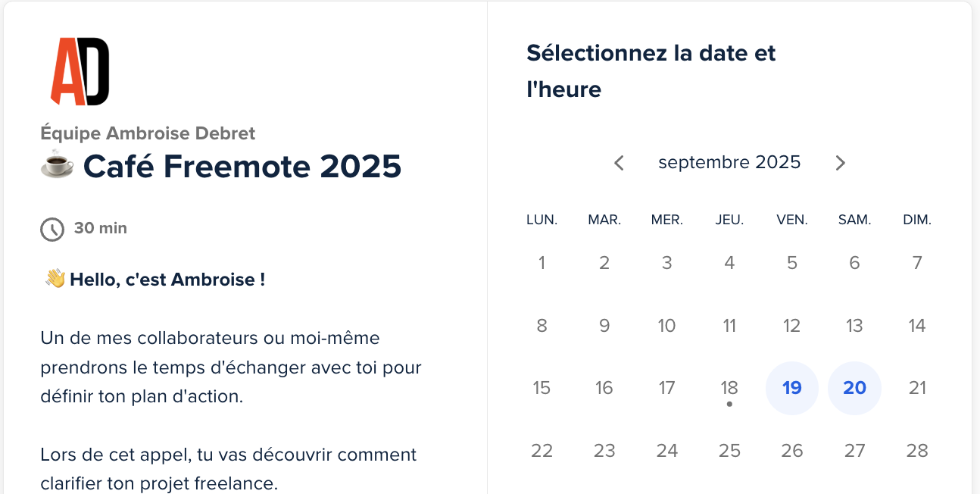Click the AD team logo

coord(80,71)
